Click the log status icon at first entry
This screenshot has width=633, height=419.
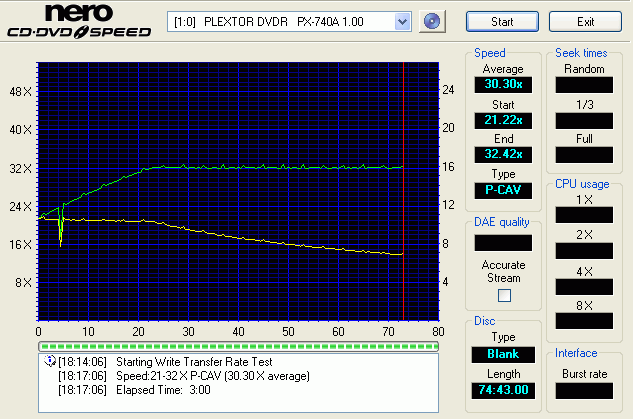tap(50, 361)
